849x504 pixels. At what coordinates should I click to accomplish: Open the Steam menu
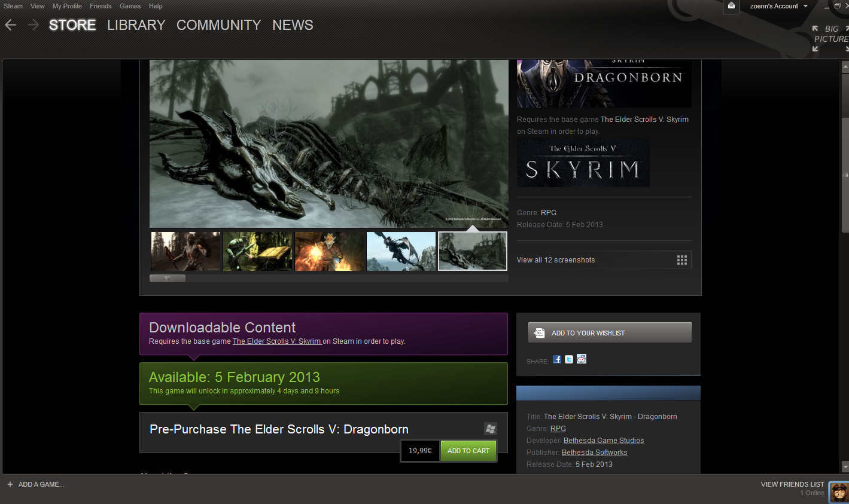(13, 6)
